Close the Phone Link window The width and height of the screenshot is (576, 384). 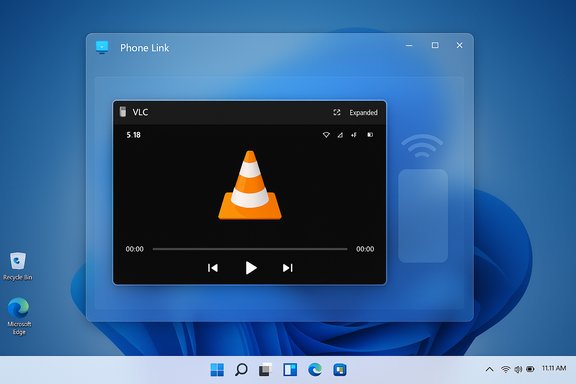point(460,45)
